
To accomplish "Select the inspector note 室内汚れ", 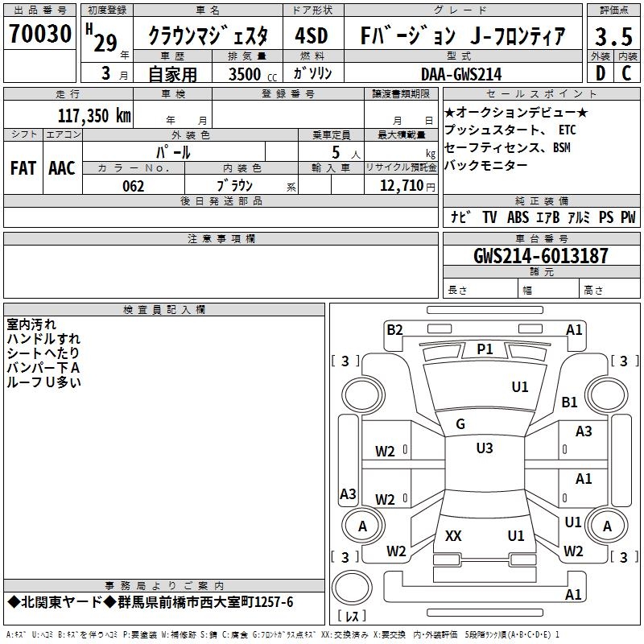I will (31, 324).
